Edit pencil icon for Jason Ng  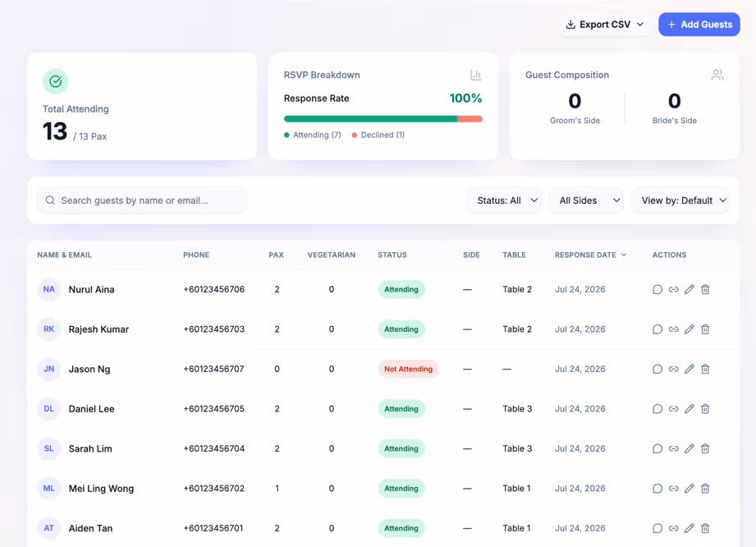[x=690, y=369]
